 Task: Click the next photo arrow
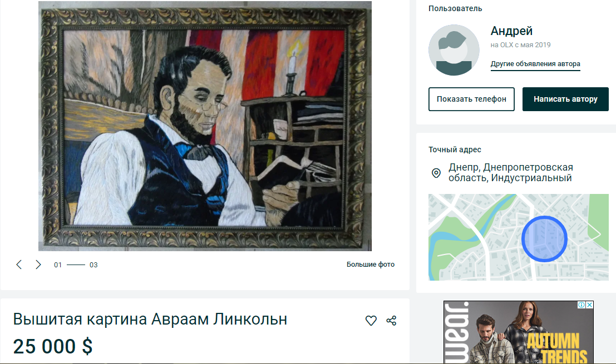pos(38,265)
